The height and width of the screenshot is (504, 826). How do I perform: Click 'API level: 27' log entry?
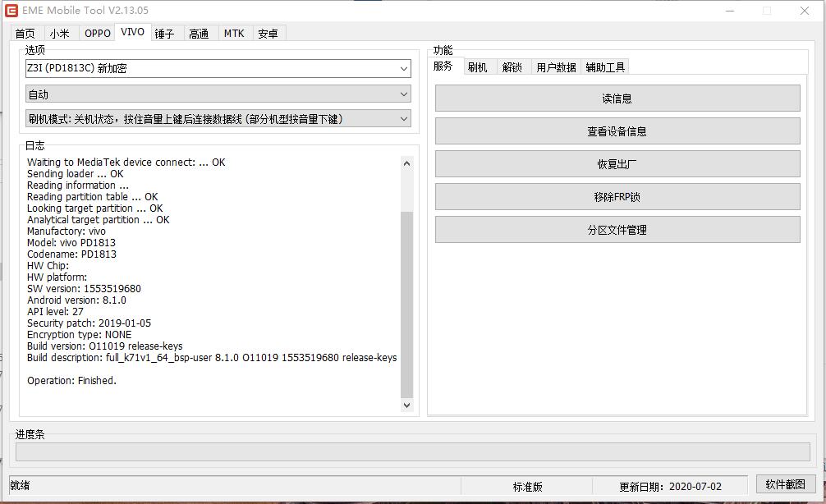(x=55, y=312)
